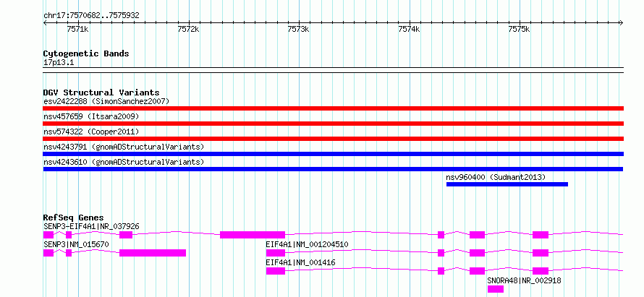The image size is (644, 297).
Task: Click the nsv574322 (Cooper2011) label
Action: (91, 132)
